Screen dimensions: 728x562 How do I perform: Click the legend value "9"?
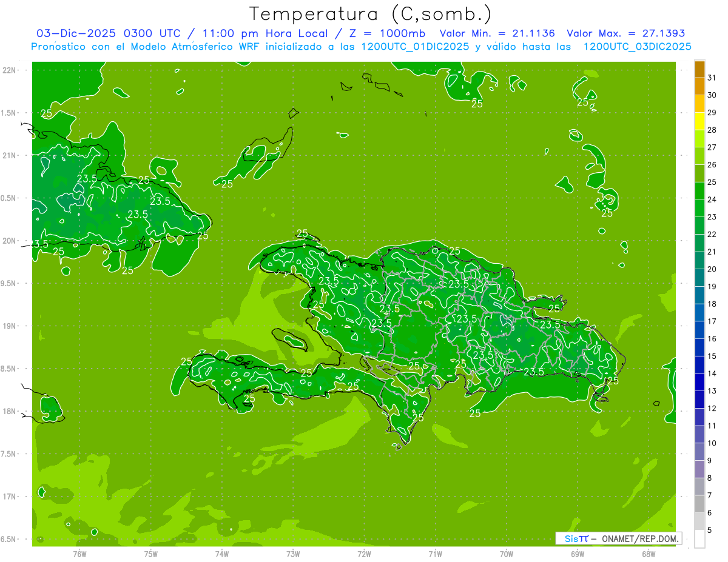coord(710,461)
